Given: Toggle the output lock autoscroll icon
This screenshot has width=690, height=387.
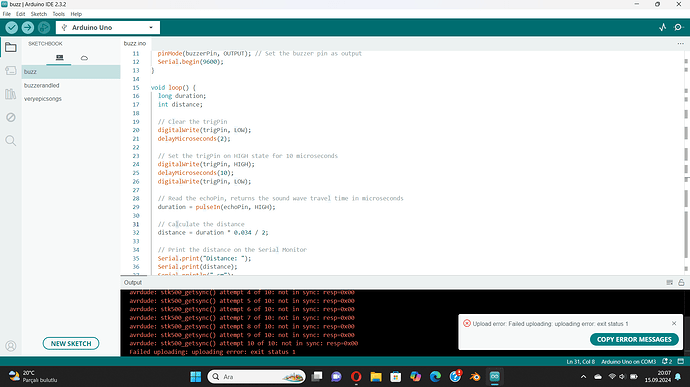Looking at the screenshot, I should tap(681, 283).
